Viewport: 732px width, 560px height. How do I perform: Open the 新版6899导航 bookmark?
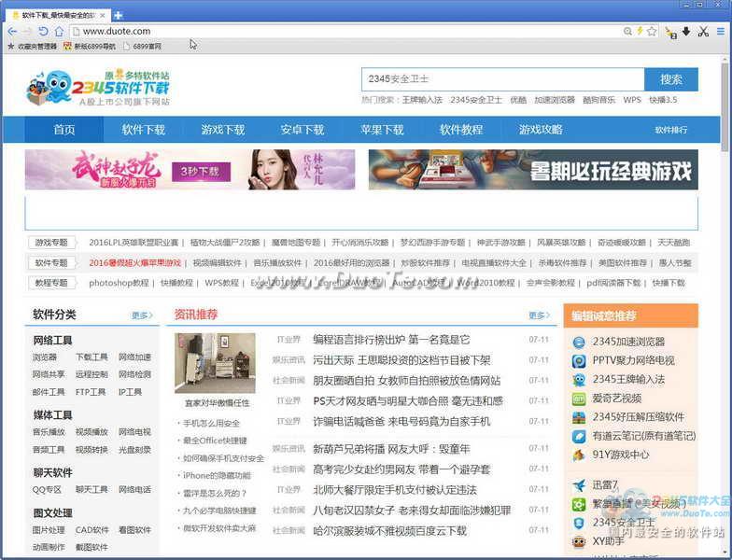(x=90, y=47)
